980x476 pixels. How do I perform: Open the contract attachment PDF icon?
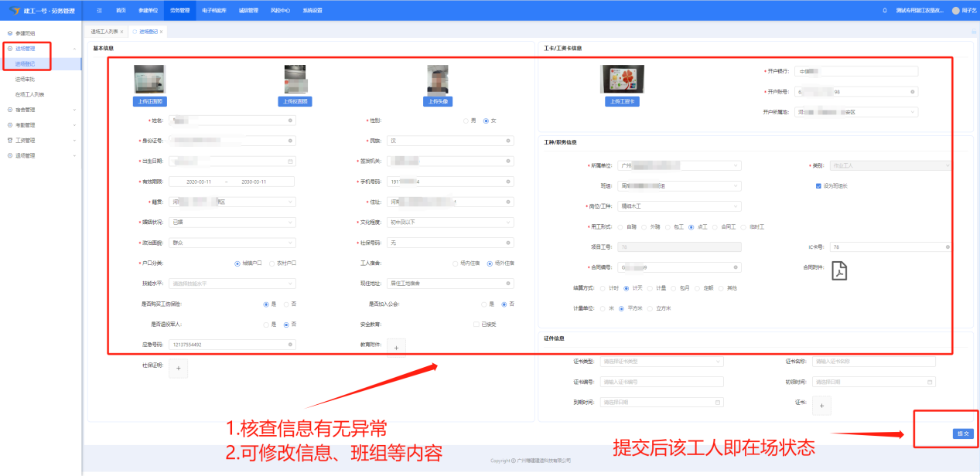(839, 271)
